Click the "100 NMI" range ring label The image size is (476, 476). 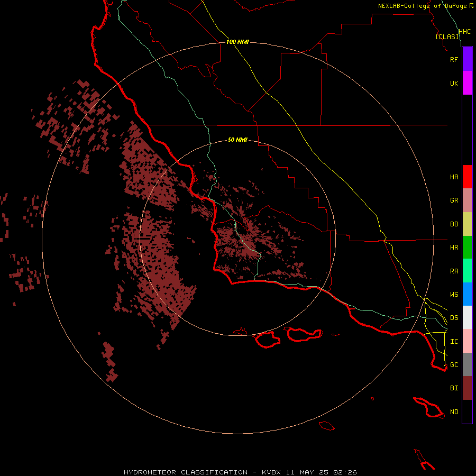click(237, 42)
